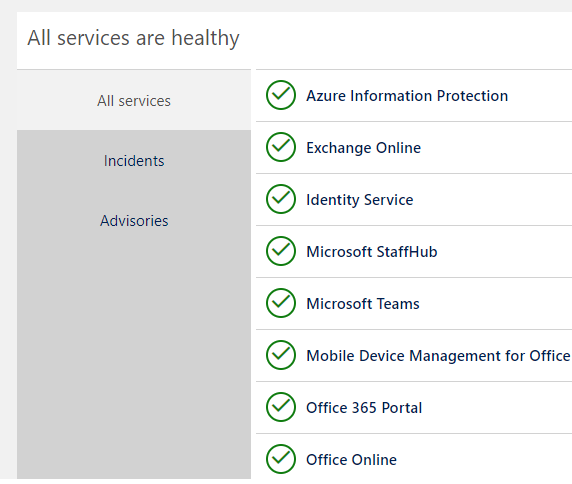Select the All services tab
The height and width of the screenshot is (484, 572).
134,101
